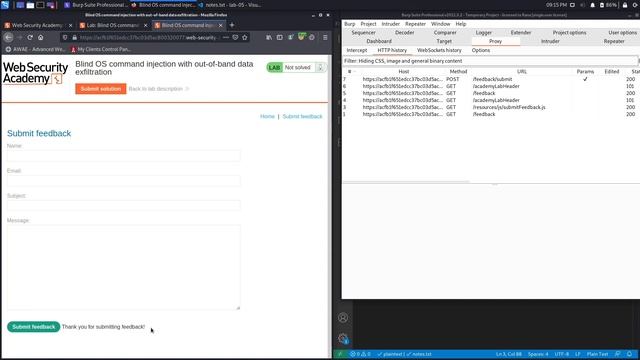Click the battery indicator in top panel
Screen dimensions: 640x360
609,5
